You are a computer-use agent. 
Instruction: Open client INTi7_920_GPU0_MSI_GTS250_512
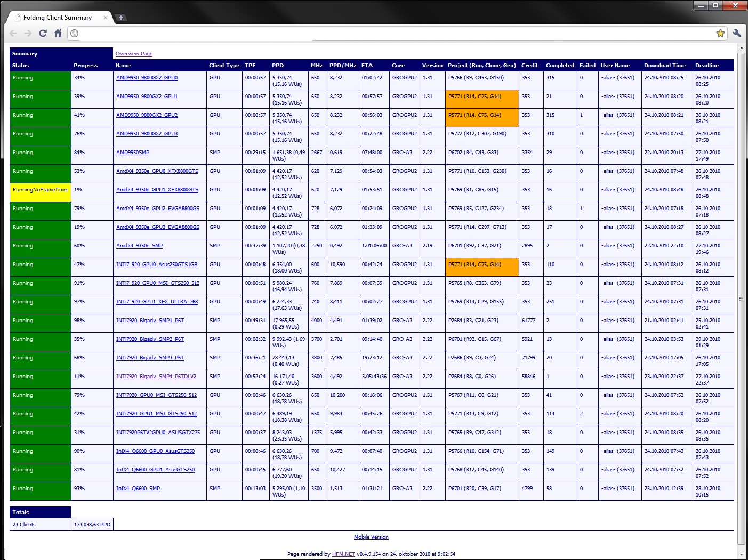coord(158,283)
